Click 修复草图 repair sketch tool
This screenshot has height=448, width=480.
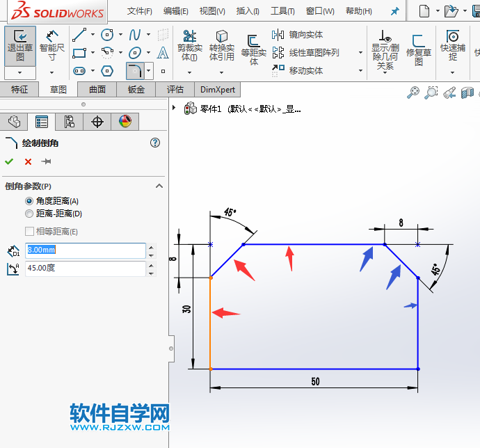click(419, 49)
